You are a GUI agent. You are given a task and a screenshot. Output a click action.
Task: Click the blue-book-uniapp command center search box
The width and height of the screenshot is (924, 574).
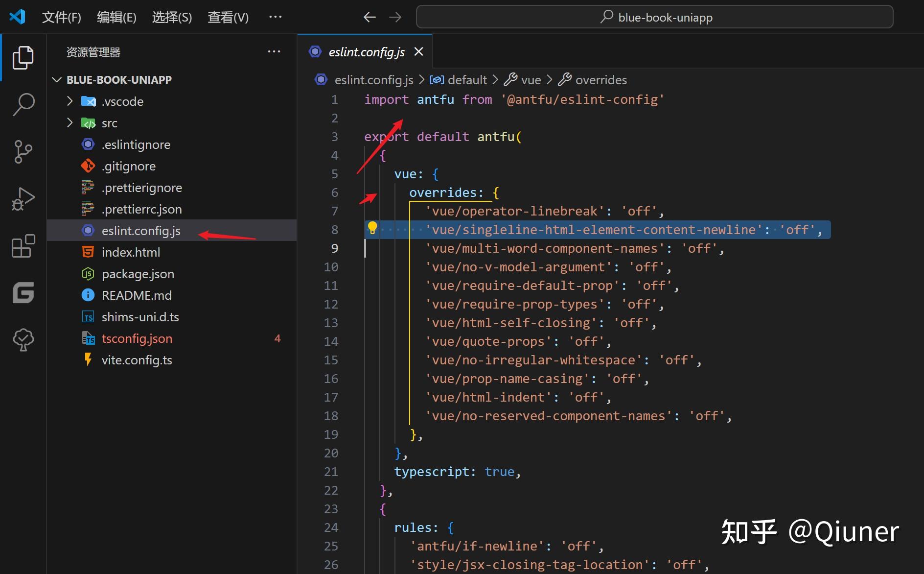click(654, 17)
